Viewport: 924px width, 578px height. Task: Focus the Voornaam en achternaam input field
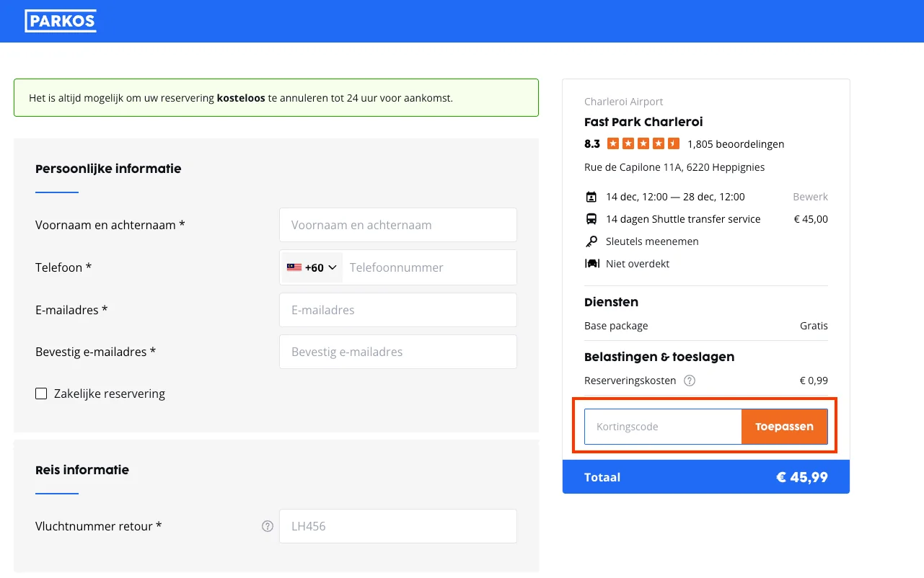(x=397, y=225)
